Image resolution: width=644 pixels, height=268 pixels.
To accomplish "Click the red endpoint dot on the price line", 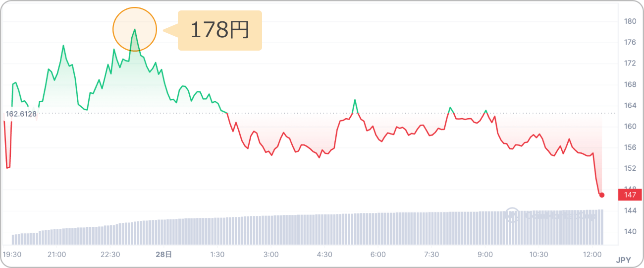I will point(602,195).
